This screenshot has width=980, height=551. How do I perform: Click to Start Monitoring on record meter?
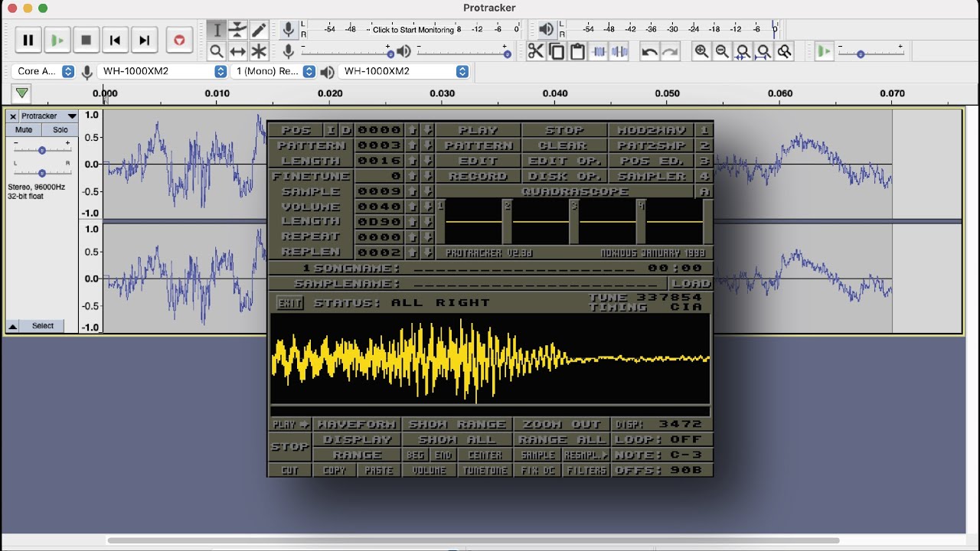413,30
